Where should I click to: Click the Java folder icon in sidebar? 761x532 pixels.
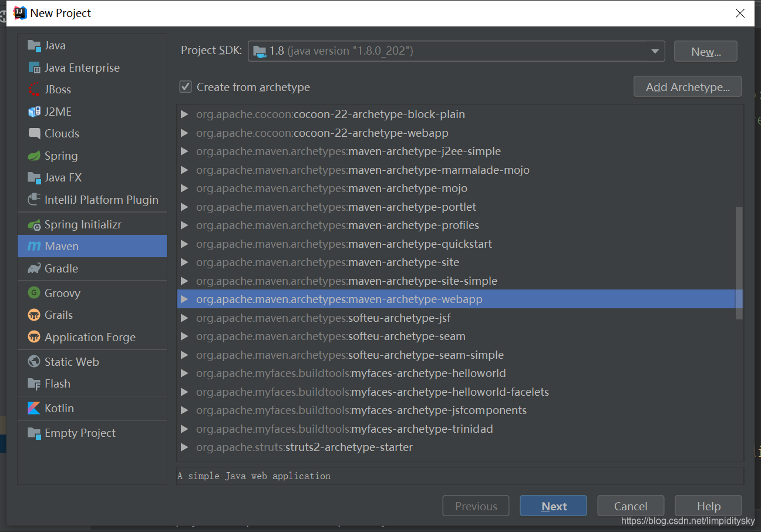[x=34, y=46]
